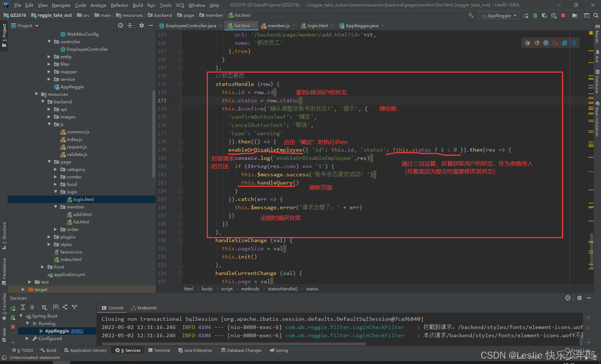The height and width of the screenshot is (364, 601).
Task: Expand the category folder
Action: tap(56, 169)
